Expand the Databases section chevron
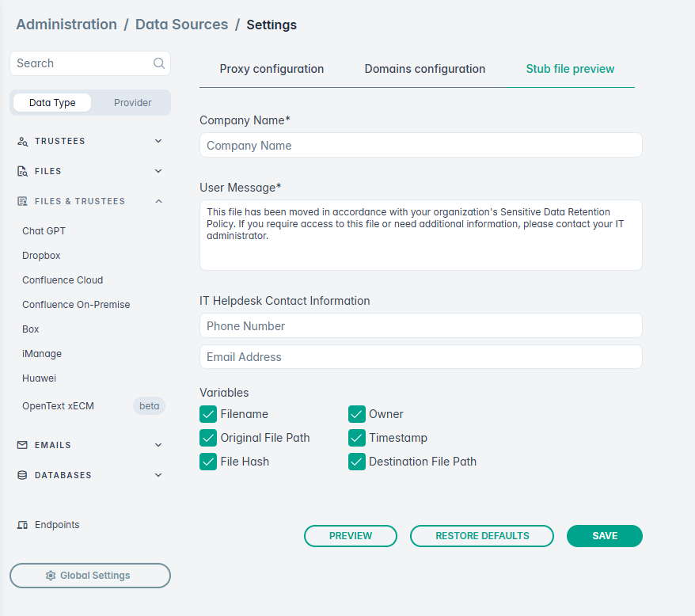Viewport: 695px width, 616px height. (x=158, y=475)
